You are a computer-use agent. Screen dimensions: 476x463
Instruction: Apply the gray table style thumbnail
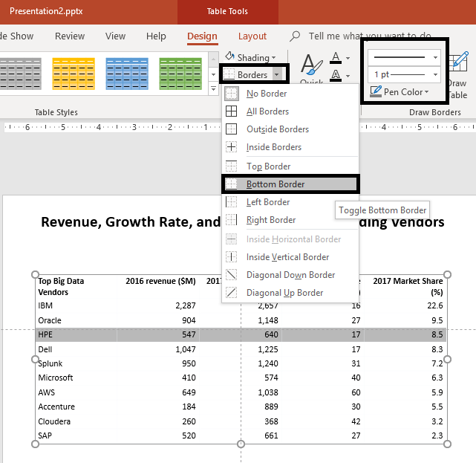click(x=20, y=74)
